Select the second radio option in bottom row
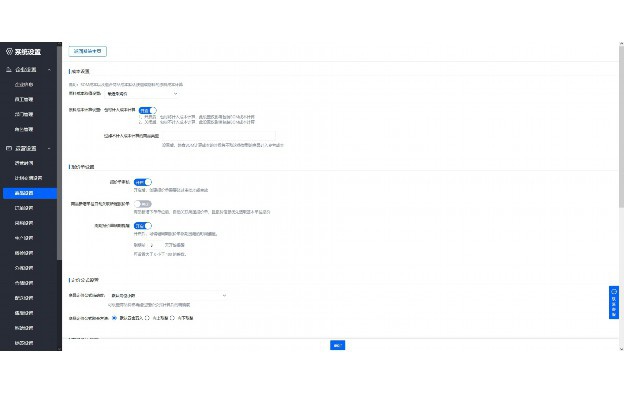624x393 pixels. (147, 318)
